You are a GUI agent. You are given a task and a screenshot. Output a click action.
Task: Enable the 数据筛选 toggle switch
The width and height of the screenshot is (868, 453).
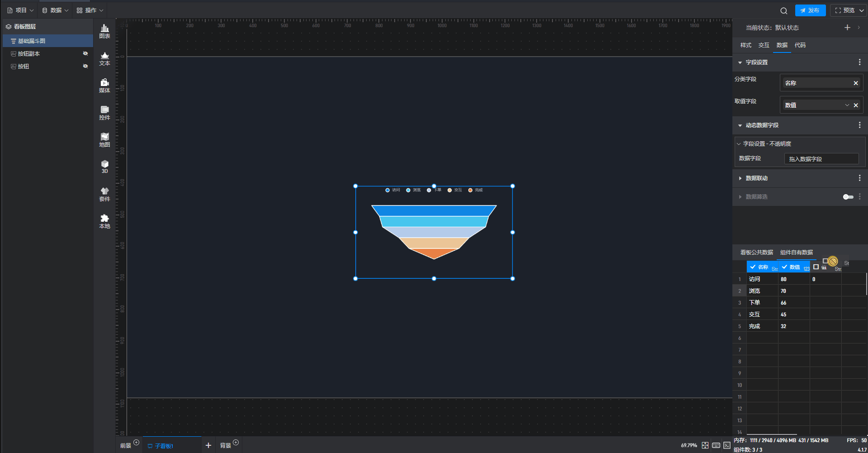[848, 197]
